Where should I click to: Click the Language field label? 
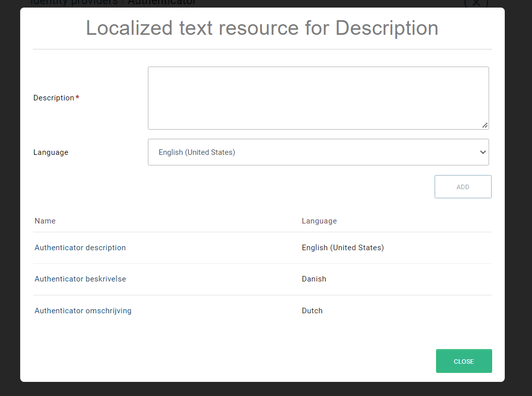pyautogui.click(x=50, y=152)
